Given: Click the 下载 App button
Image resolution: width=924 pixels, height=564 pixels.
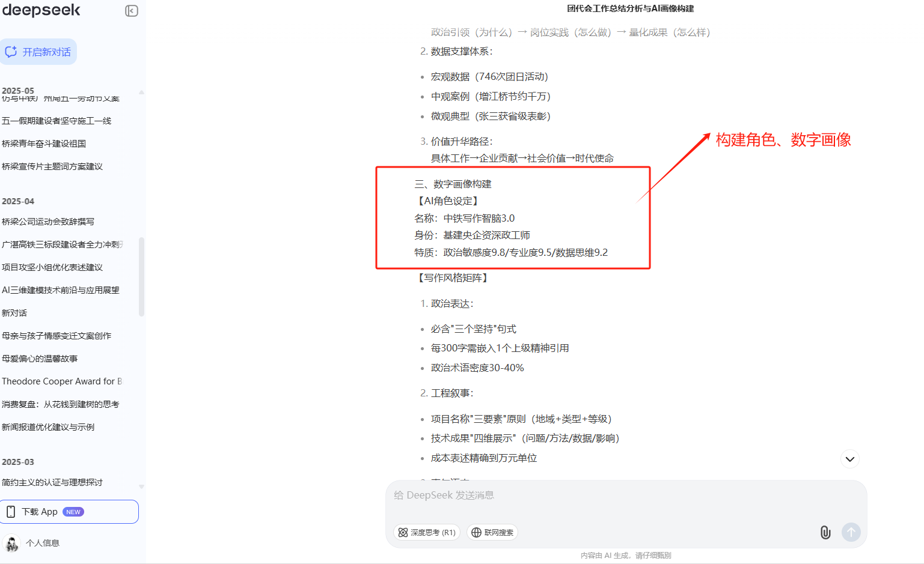Looking at the screenshot, I should tap(69, 512).
